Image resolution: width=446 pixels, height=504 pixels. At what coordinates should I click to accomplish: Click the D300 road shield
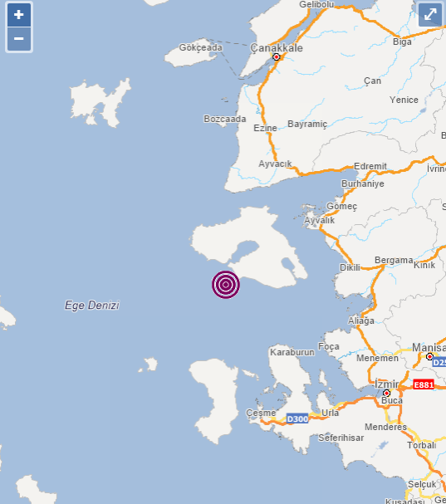point(297,418)
